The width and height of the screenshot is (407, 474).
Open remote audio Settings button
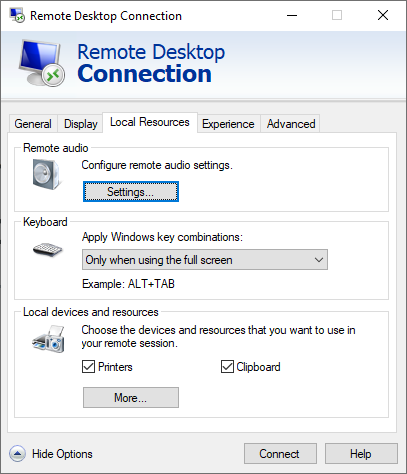[x=131, y=192]
